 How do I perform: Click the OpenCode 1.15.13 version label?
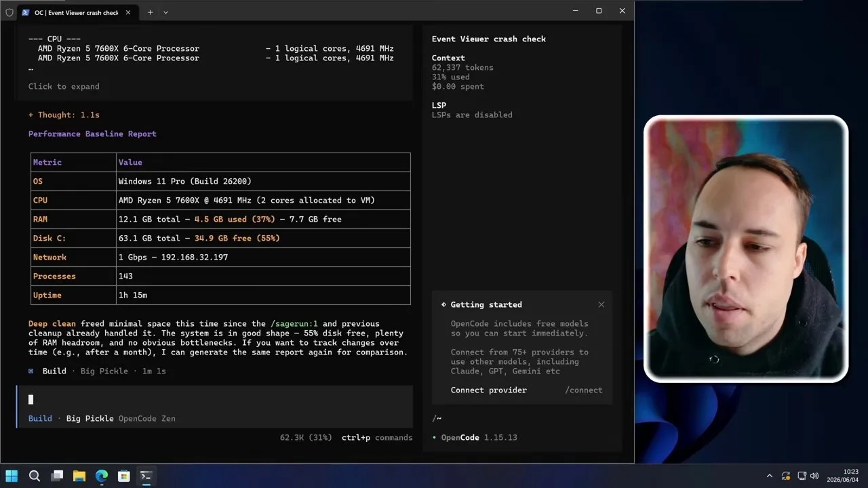click(479, 438)
